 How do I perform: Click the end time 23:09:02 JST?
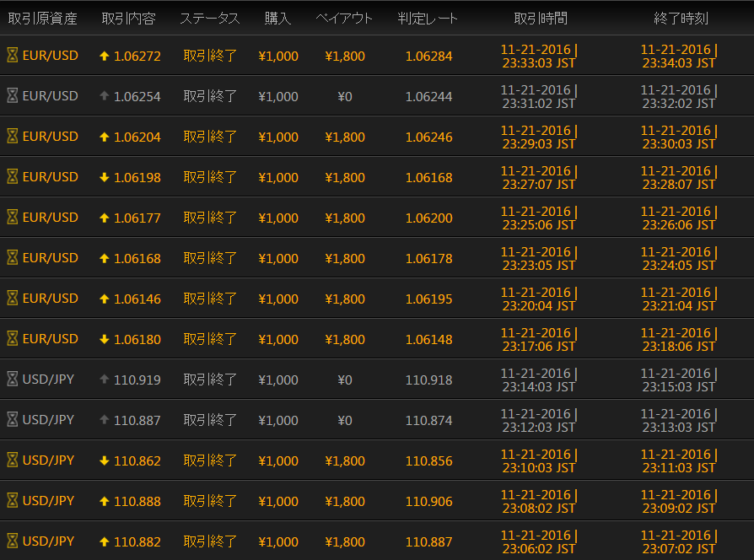678,508
